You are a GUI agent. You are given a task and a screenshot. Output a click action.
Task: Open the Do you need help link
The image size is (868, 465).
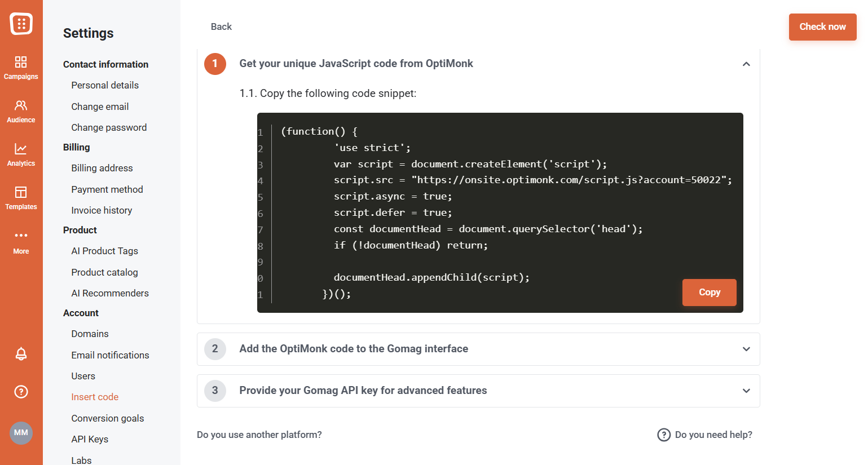coord(705,435)
